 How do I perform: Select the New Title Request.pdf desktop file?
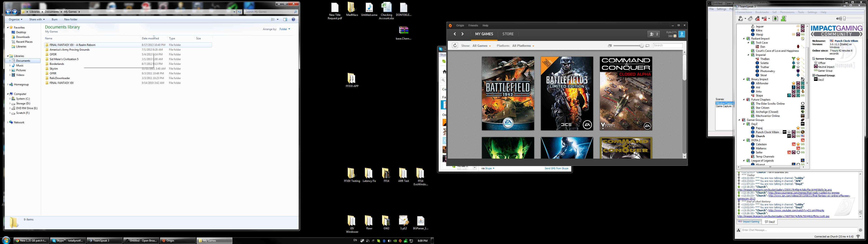335,11
